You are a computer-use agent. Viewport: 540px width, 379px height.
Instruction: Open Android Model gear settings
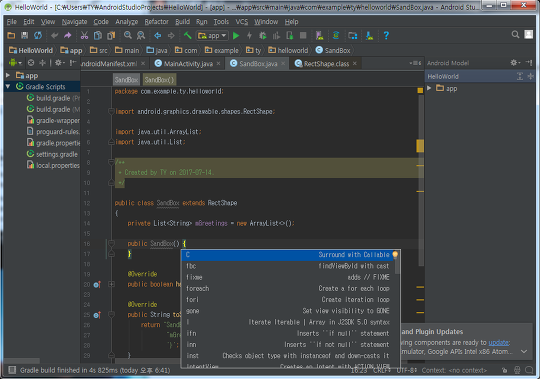point(515,63)
